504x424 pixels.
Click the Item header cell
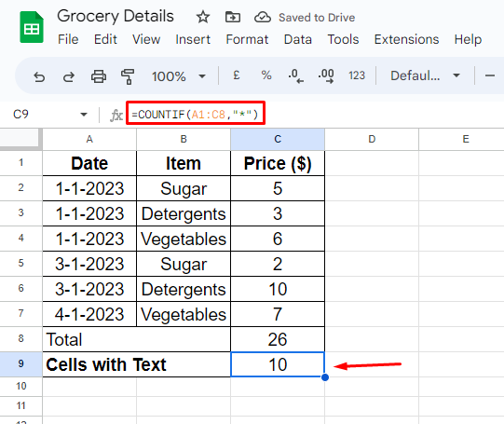(x=184, y=163)
